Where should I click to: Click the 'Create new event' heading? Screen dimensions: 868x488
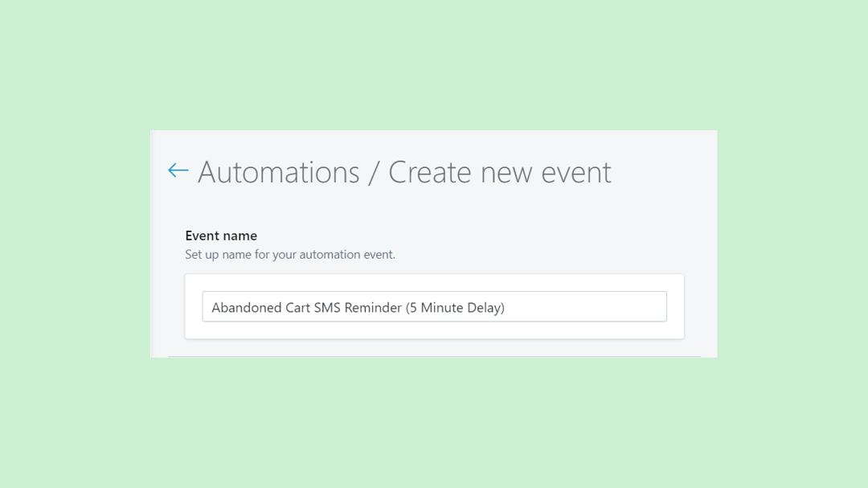(x=499, y=172)
